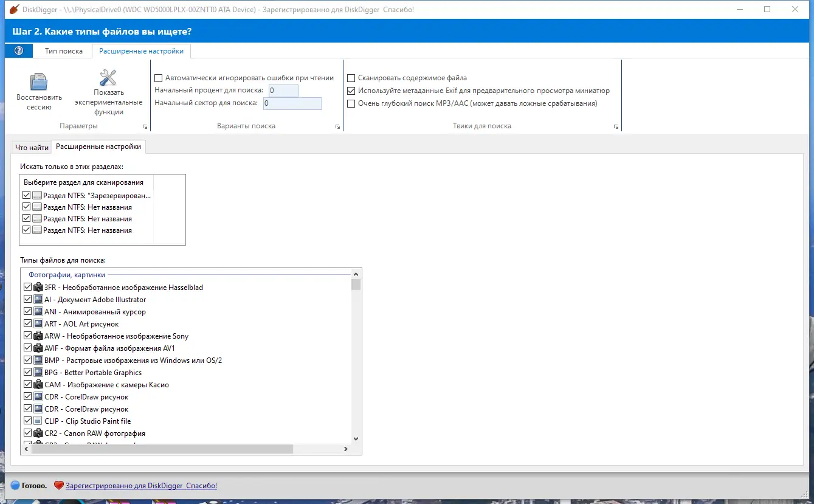The width and height of the screenshot is (814, 504).
Task: Uncheck the CR2 Canon RAW checkbox
Action: click(x=27, y=433)
